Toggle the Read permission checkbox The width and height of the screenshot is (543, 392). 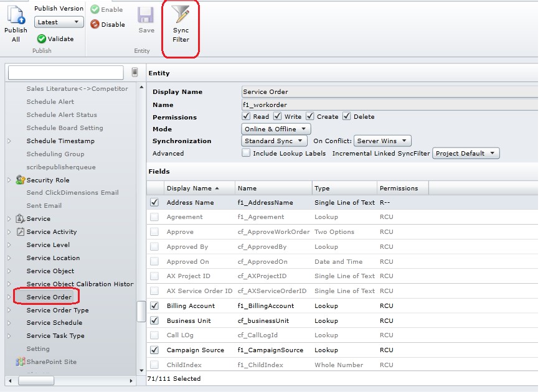click(x=246, y=116)
